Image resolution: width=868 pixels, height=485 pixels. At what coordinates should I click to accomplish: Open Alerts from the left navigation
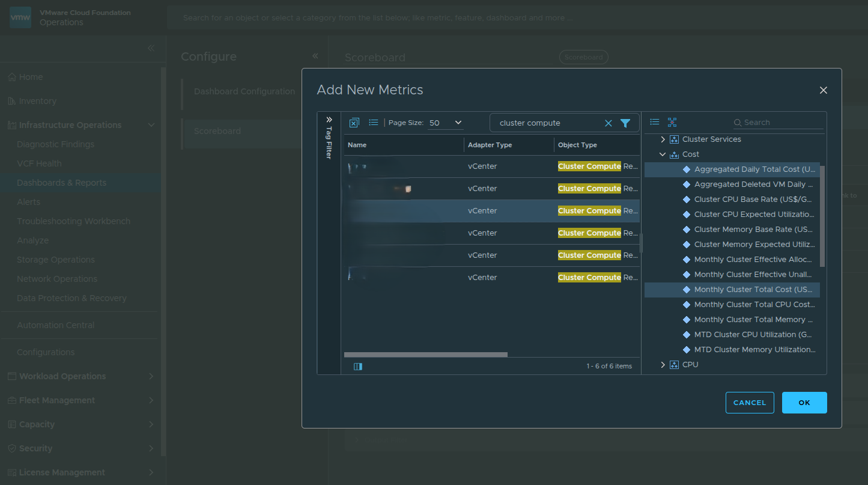tap(28, 201)
